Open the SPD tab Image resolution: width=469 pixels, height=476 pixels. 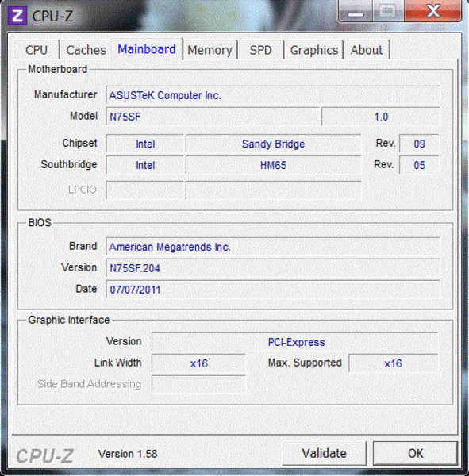[260, 50]
